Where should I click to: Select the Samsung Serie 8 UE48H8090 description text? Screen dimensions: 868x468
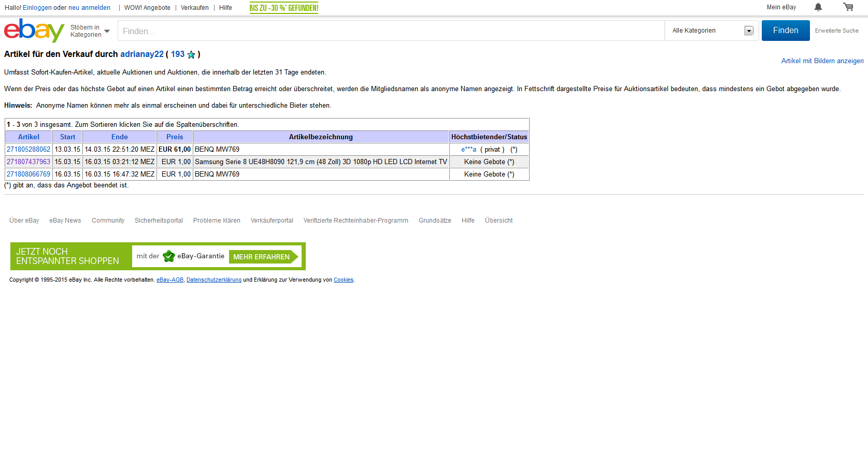coord(321,162)
